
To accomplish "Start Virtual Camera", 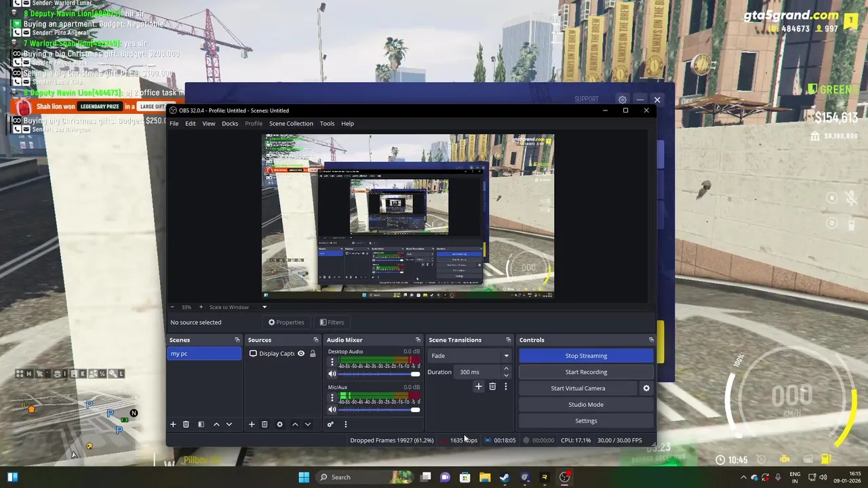I will pyautogui.click(x=578, y=388).
